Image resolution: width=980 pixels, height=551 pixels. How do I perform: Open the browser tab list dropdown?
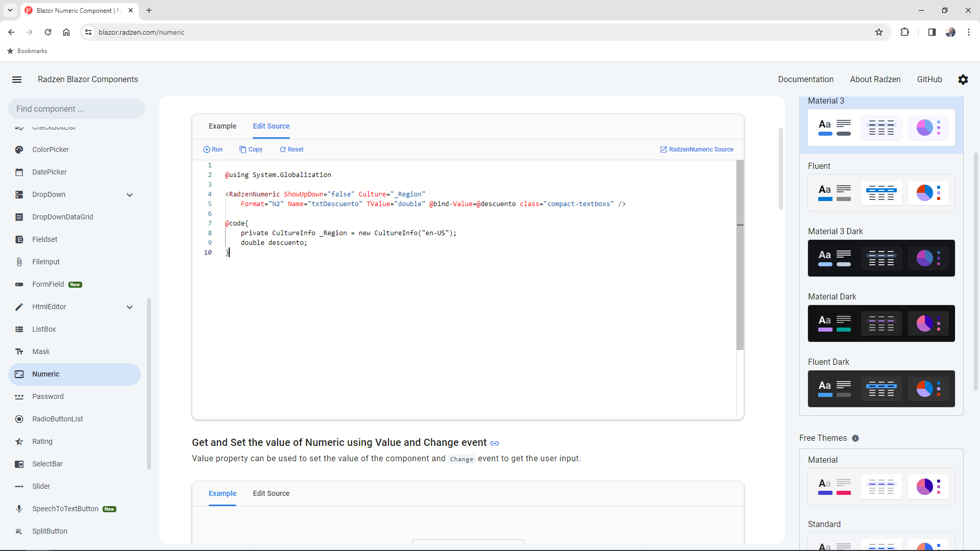10,10
